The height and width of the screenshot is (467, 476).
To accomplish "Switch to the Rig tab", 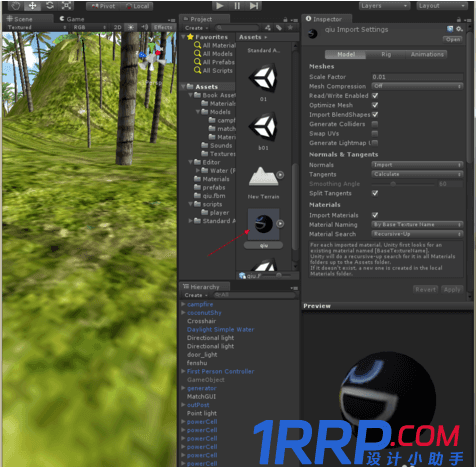I will tap(386, 54).
